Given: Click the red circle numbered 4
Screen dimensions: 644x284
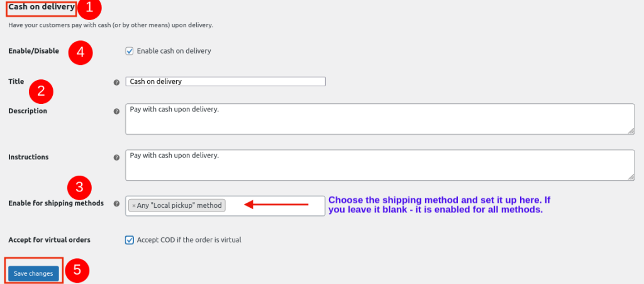Looking at the screenshot, I should 80,52.
